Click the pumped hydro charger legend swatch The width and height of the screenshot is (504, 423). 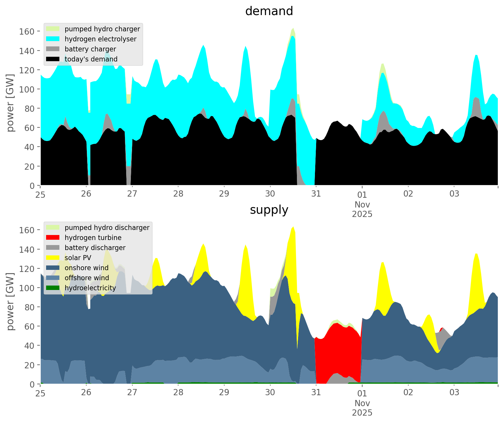[53, 29]
